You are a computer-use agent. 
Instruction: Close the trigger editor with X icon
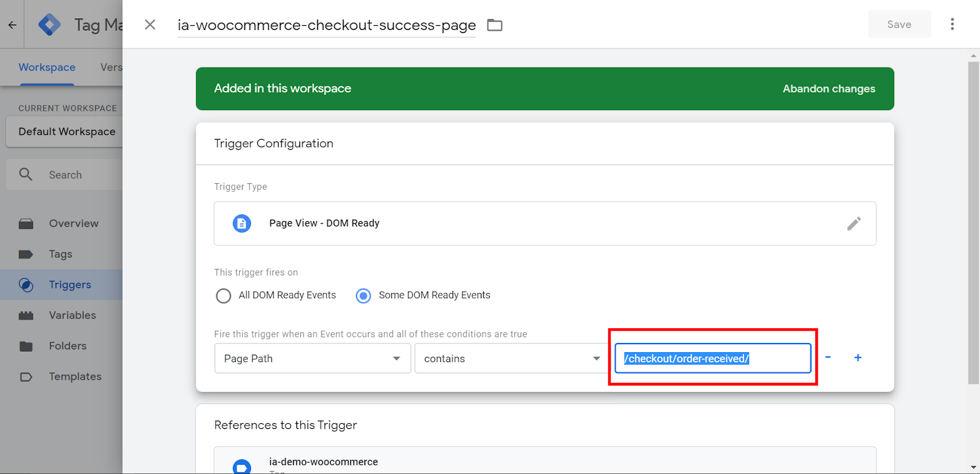point(150,24)
